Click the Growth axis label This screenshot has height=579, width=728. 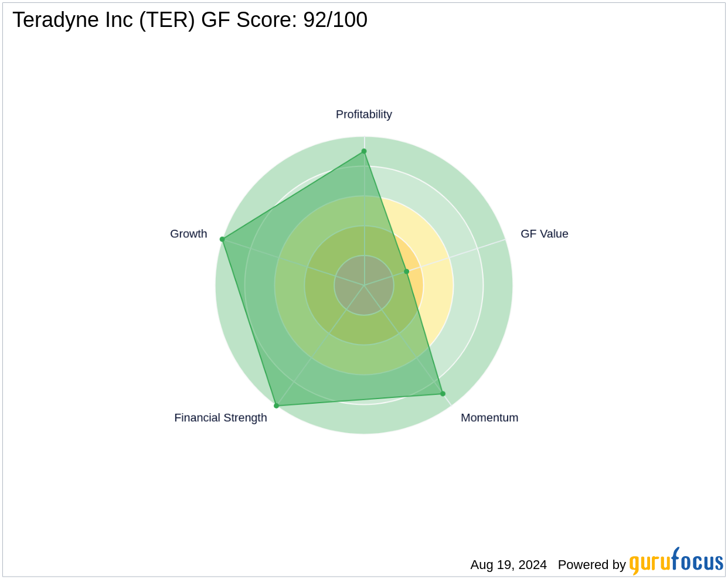188,234
